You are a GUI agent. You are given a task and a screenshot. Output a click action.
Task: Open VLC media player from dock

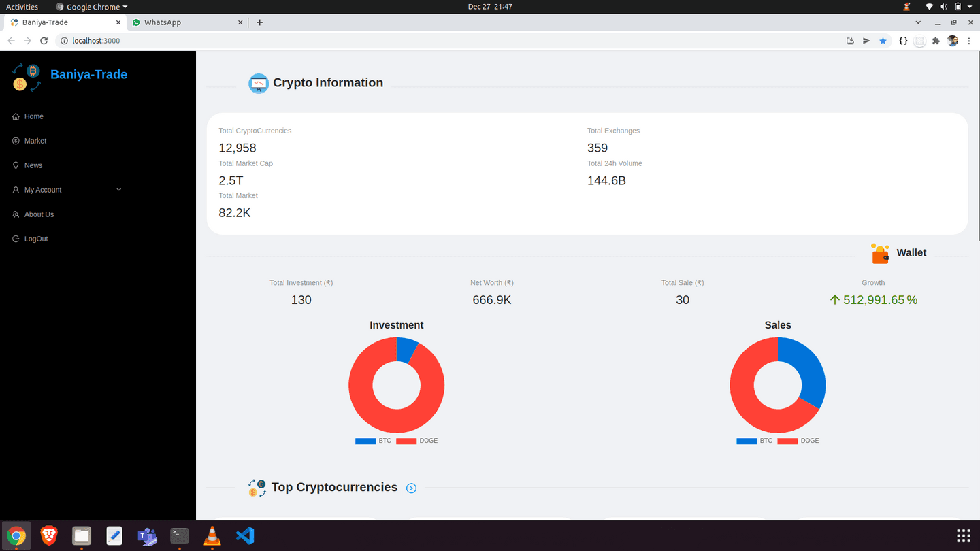click(212, 535)
